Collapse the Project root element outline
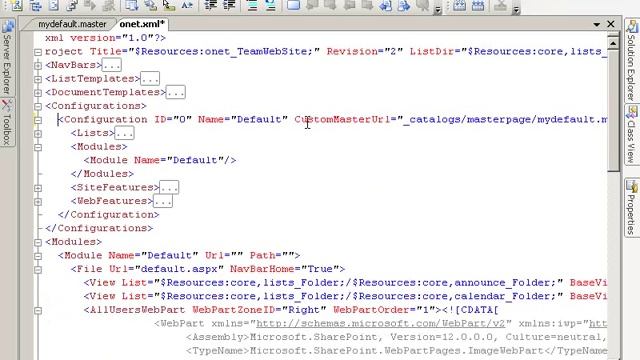 [x=38, y=52]
